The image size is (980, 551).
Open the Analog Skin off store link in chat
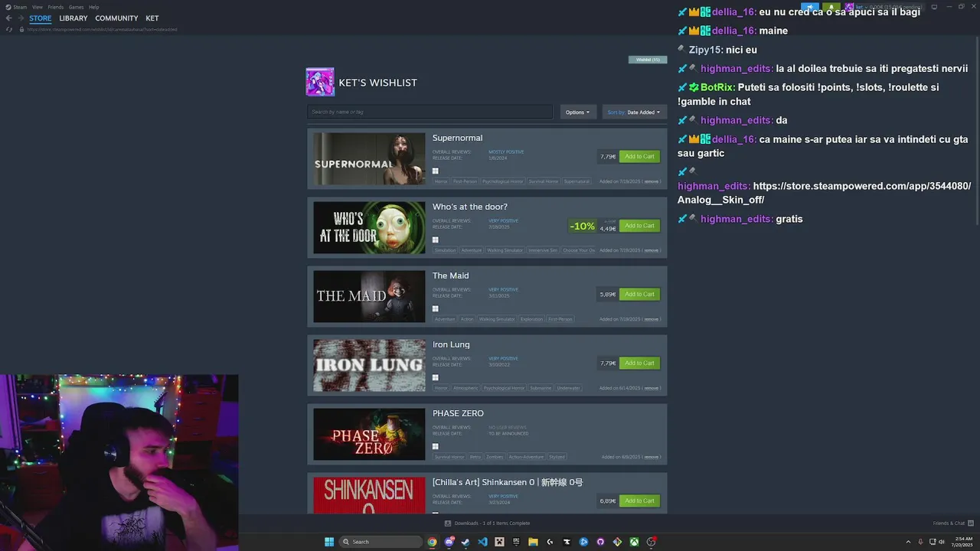coord(824,193)
